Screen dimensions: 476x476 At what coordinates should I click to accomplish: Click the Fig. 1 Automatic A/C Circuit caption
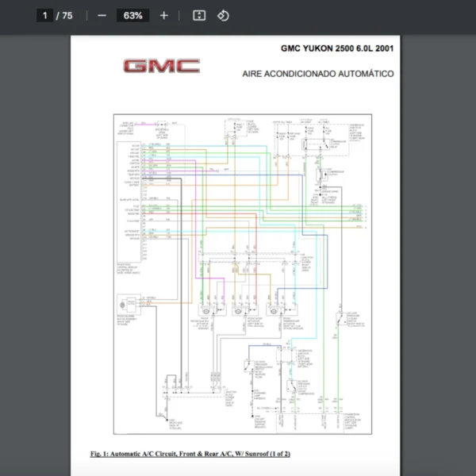pos(190,454)
